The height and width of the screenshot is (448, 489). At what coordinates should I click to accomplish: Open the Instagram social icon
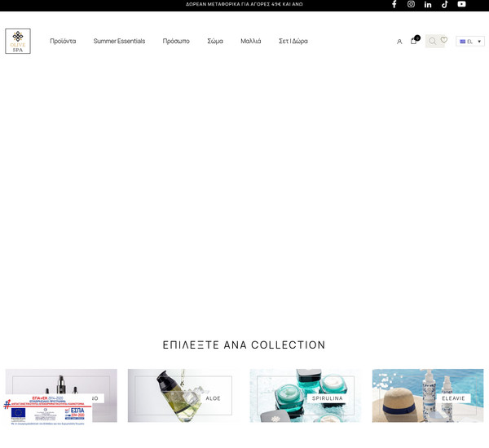click(411, 4)
